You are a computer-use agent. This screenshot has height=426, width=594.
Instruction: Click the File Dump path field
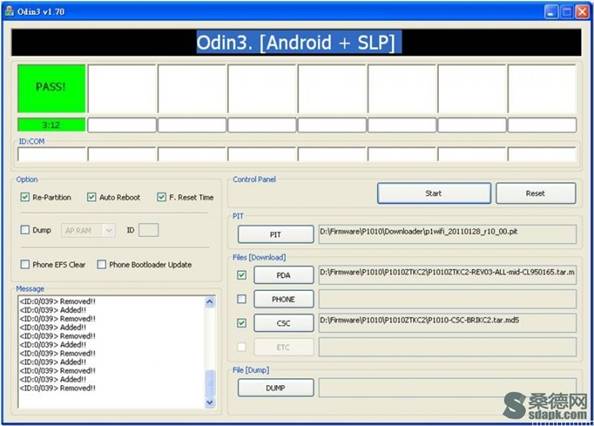coord(447,388)
